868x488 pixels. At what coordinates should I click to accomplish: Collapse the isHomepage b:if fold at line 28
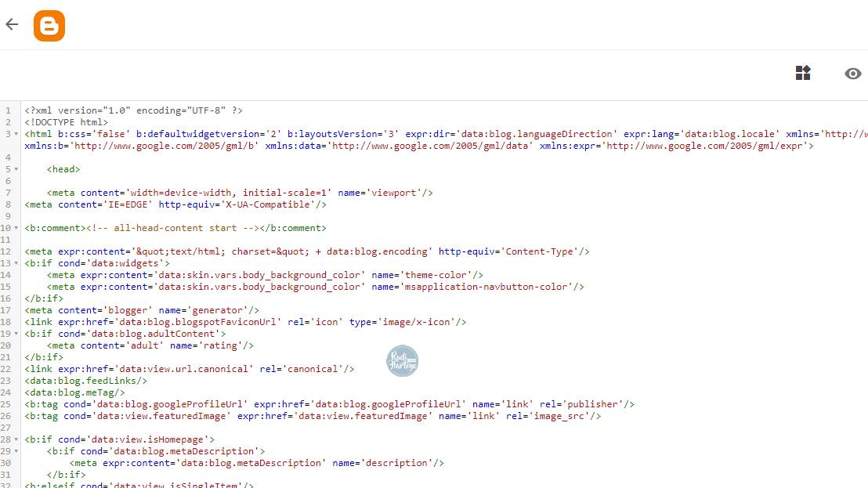(16, 439)
